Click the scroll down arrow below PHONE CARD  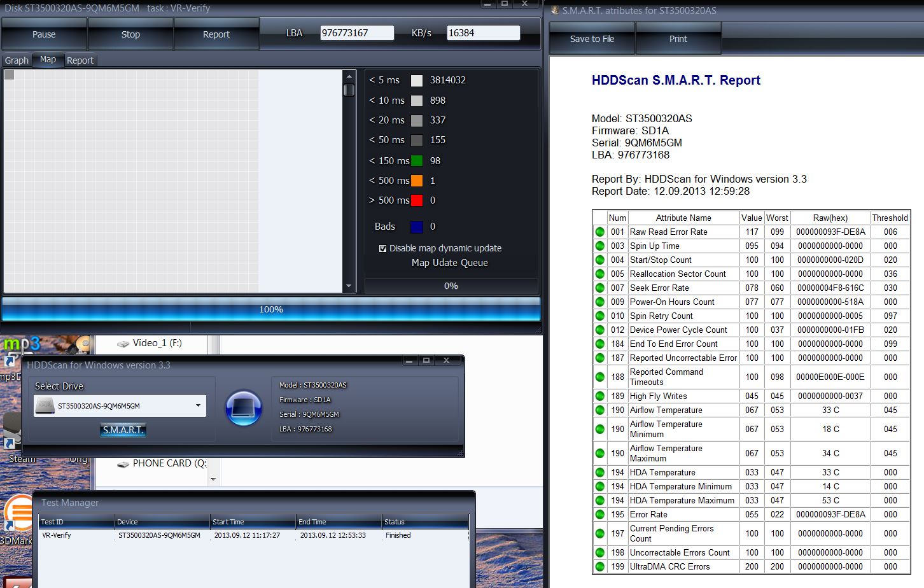[x=213, y=479]
